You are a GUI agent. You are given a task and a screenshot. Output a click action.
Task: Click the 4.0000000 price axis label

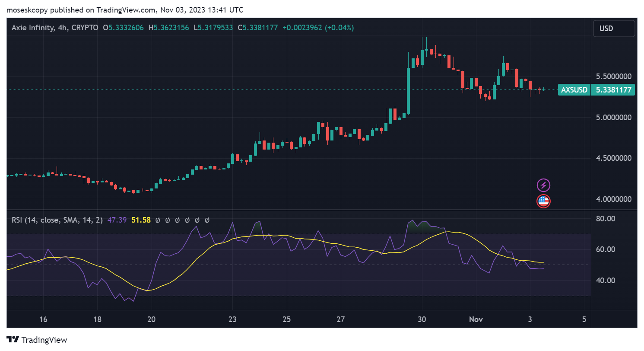(x=615, y=199)
